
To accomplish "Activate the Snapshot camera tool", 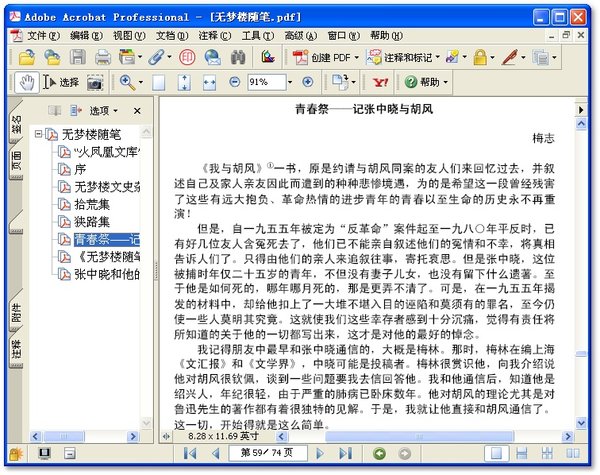I will tap(95, 82).
